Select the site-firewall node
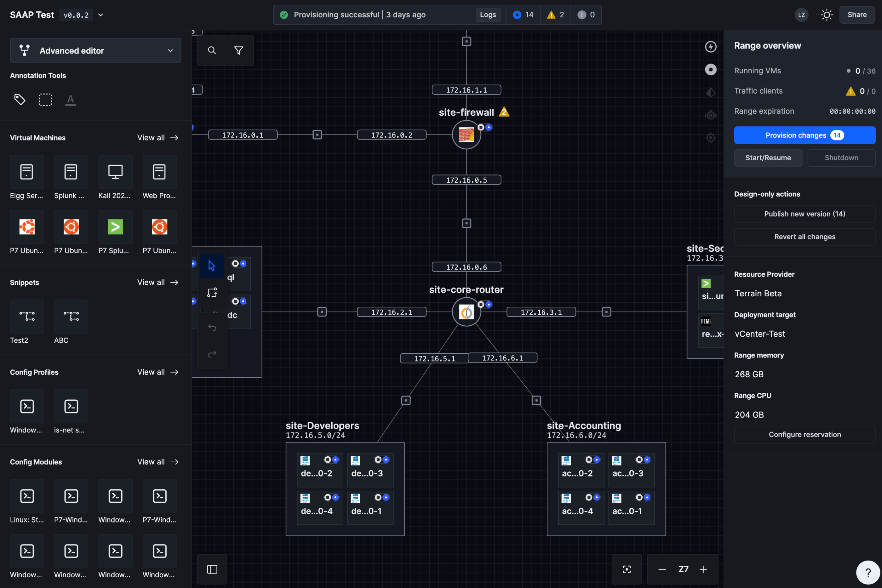Screen dimensions: 882x588 tap(466, 134)
